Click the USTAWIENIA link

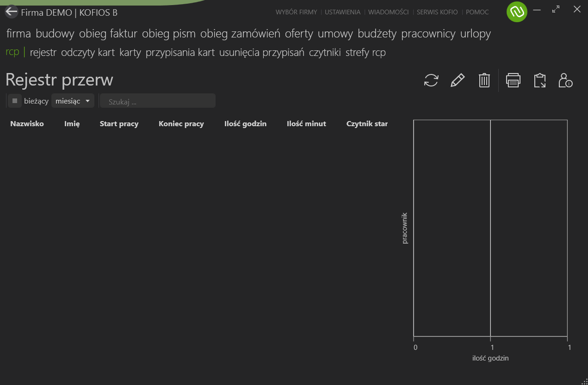point(342,12)
